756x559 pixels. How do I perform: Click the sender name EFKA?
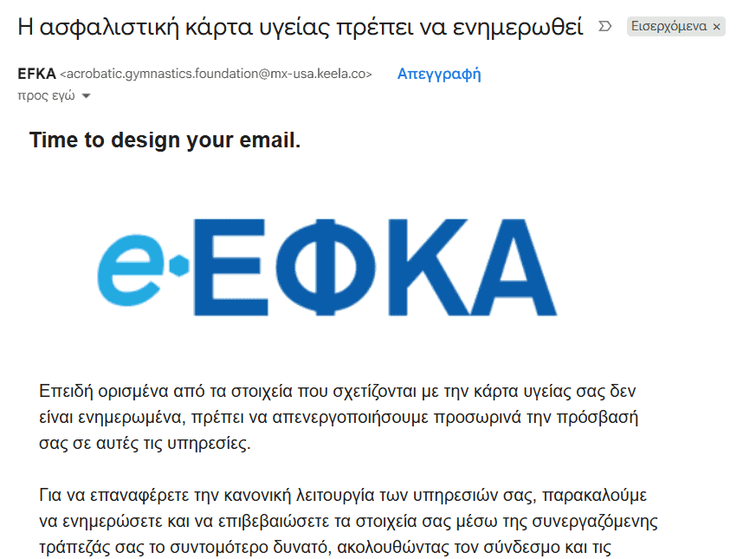[36, 75]
